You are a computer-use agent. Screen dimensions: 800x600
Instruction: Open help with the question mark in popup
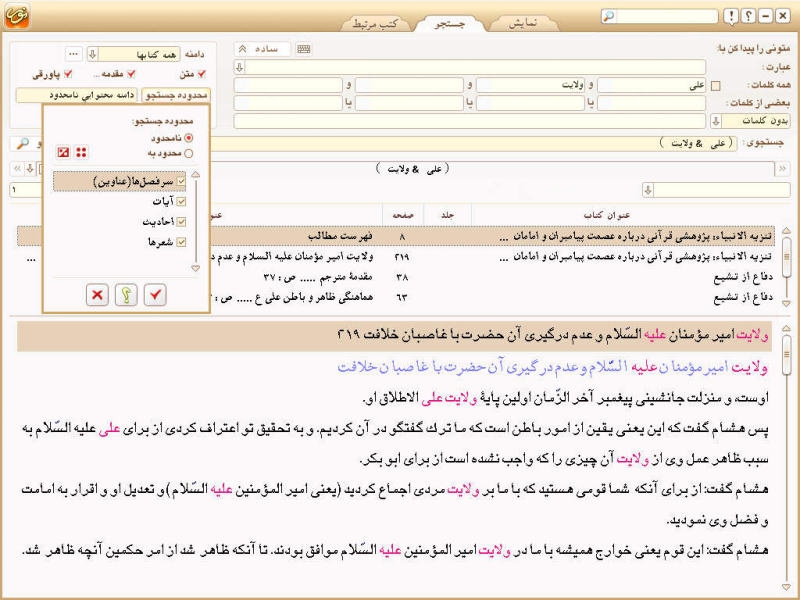(126, 295)
